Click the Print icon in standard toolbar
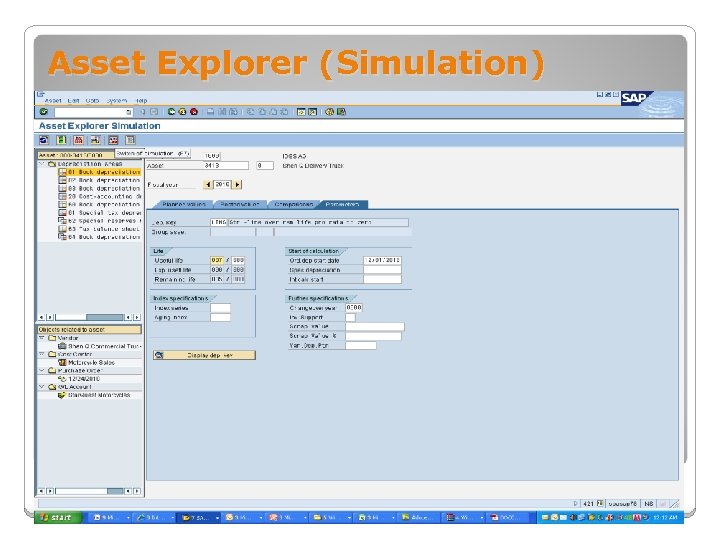This screenshot has height=540, width=720. tap(210, 112)
